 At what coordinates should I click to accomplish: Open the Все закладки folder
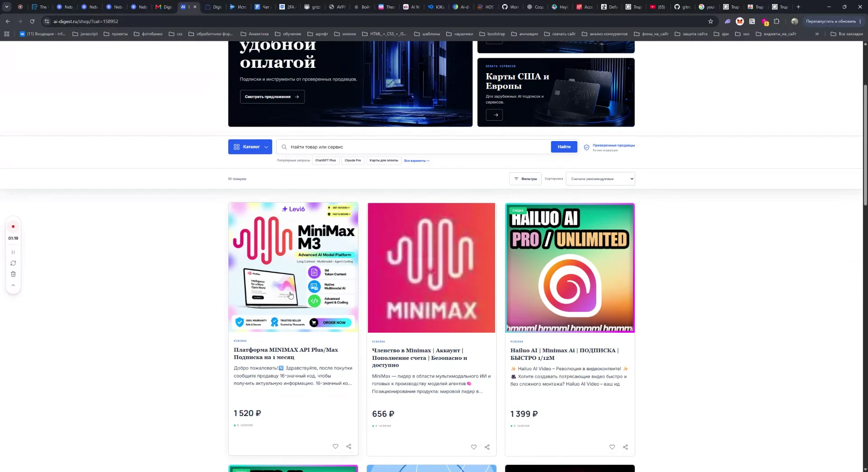pos(847,34)
